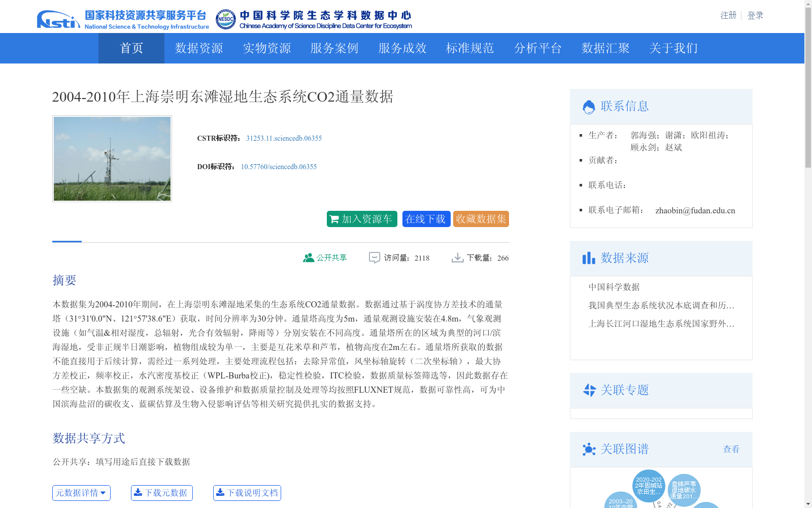
Task: Click the 在线下载 button
Action: [426, 219]
